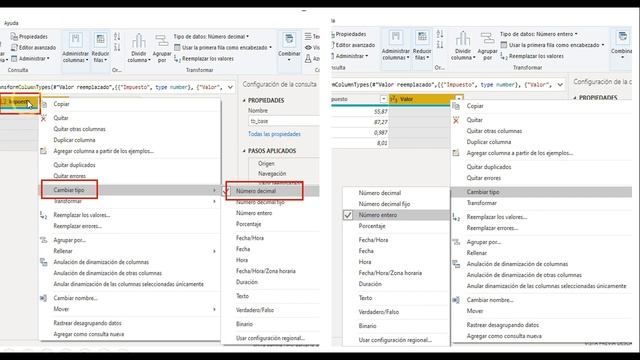
Task: Choose Duplicar columna in left context menu
Action: tap(74, 140)
